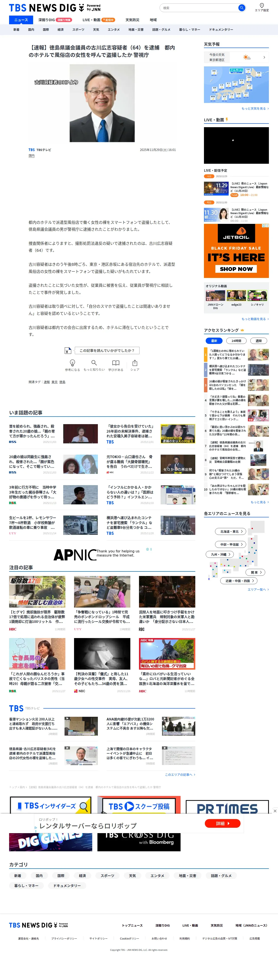Viewport: 278px width, 980px height.
Task: Click the weather icon in 今夜の天気 box
Action: 247,58
